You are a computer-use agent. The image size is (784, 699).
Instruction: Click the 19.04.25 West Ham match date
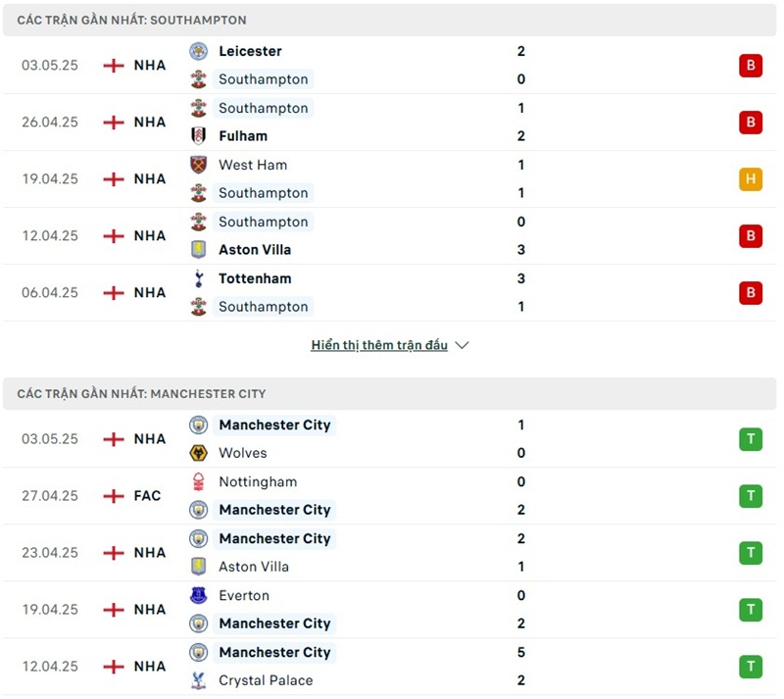(x=50, y=179)
